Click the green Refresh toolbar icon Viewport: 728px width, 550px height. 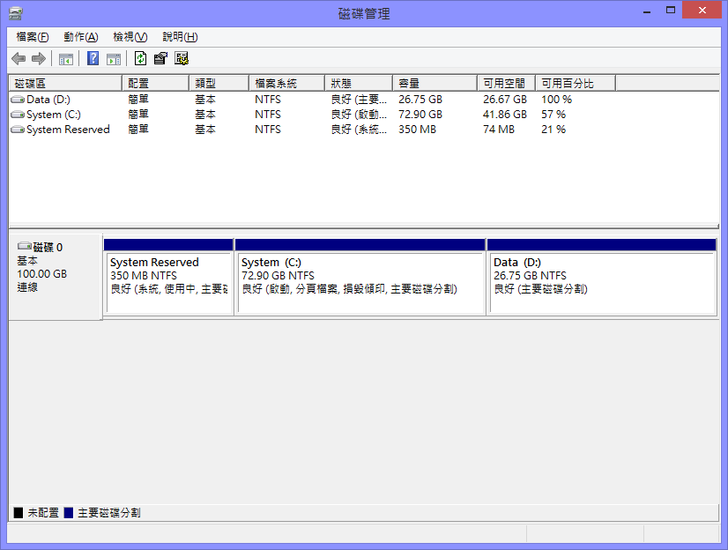pyautogui.click(x=141, y=59)
